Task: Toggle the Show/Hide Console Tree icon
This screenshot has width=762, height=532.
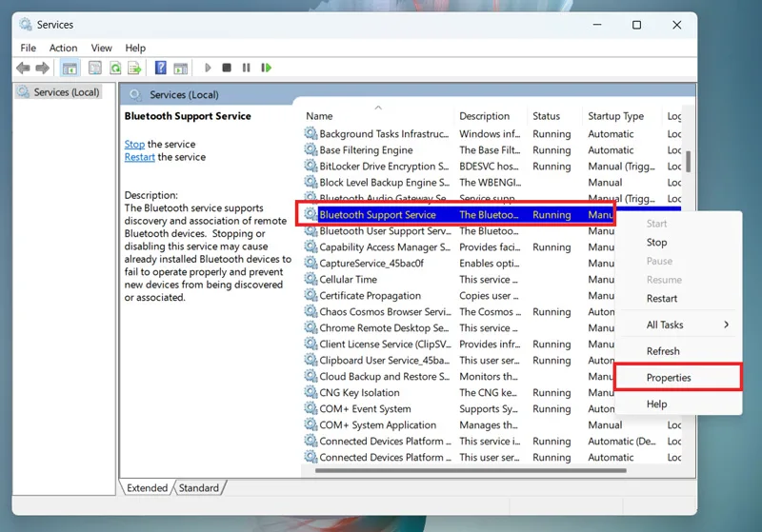Action: click(x=70, y=68)
